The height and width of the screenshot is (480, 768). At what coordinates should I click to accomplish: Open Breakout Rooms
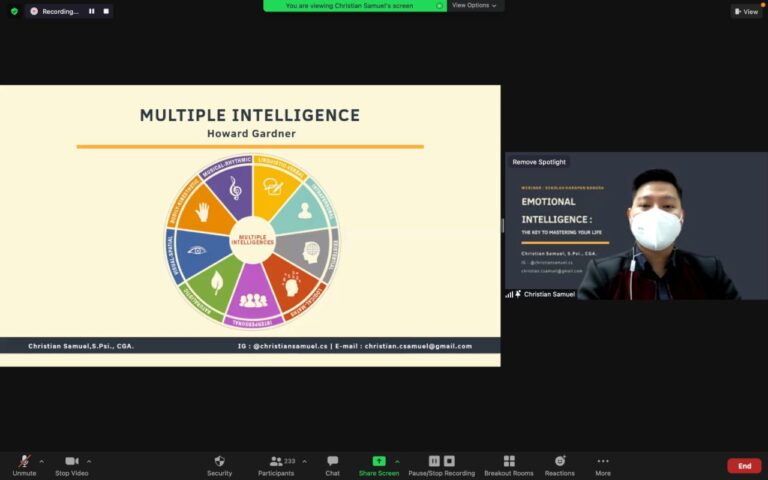tap(509, 463)
